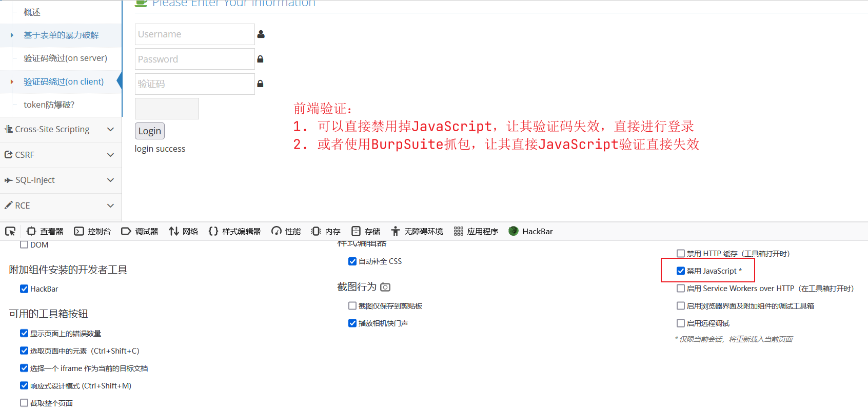Image resolution: width=868 pixels, height=411 pixels.
Task: Enable 截取整个页面 checkbox
Action: click(x=24, y=403)
